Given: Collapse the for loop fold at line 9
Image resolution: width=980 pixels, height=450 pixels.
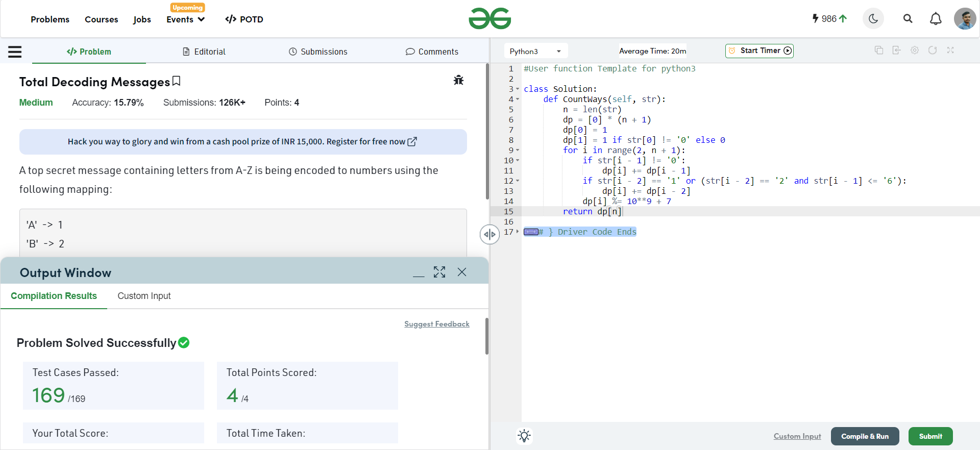Looking at the screenshot, I should [x=518, y=150].
